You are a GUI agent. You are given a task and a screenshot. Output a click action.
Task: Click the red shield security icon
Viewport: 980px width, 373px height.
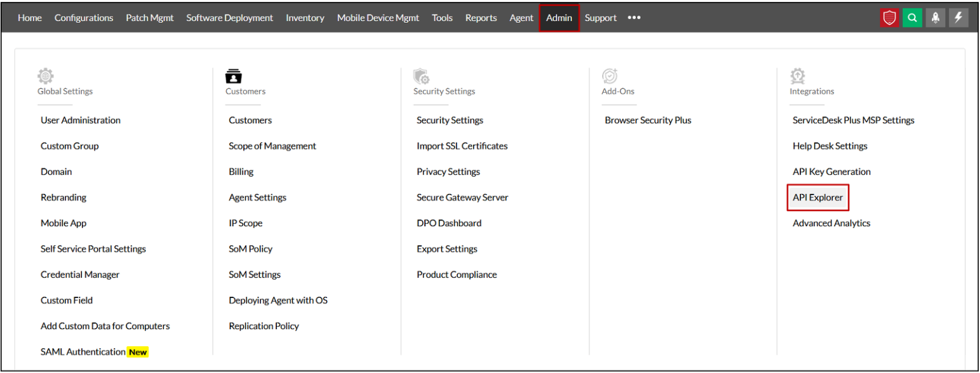tap(890, 18)
